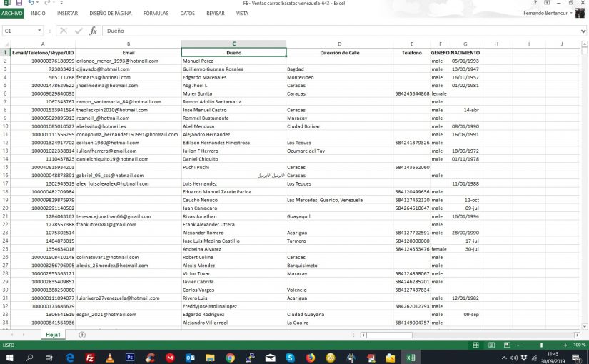Click the taskbar Search magnifier icon
This screenshot has height=364, width=589.
click(x=29, y=358)
